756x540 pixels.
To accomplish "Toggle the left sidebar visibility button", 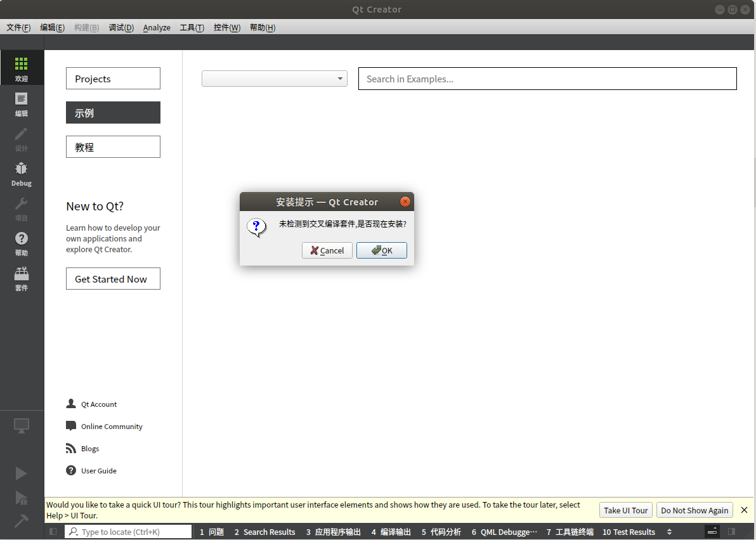I will (x=53, y=532).
